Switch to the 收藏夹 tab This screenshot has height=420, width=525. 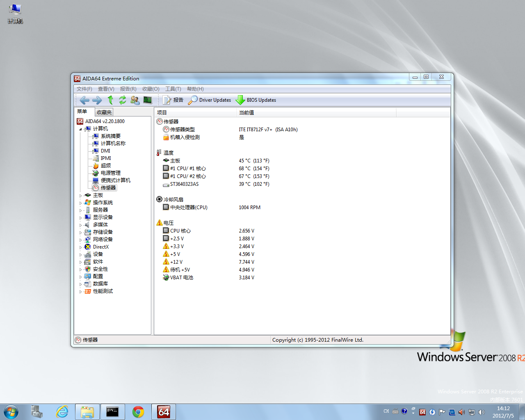[x=104, y=112]
